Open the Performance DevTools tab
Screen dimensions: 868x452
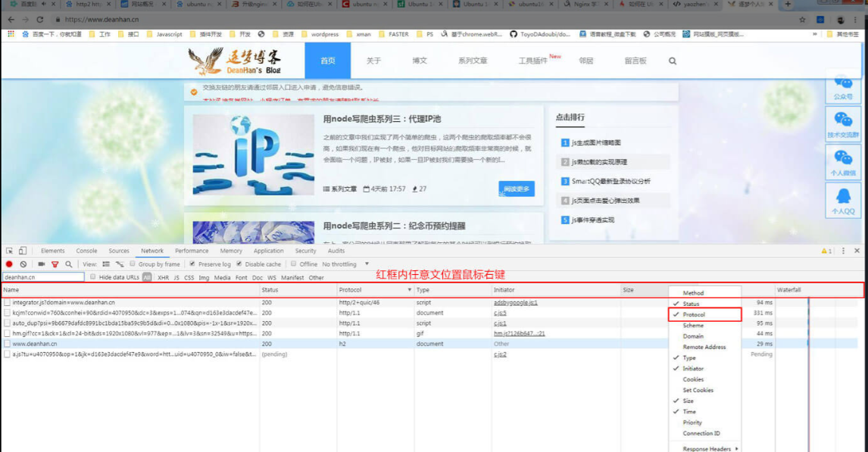[192, 251]
